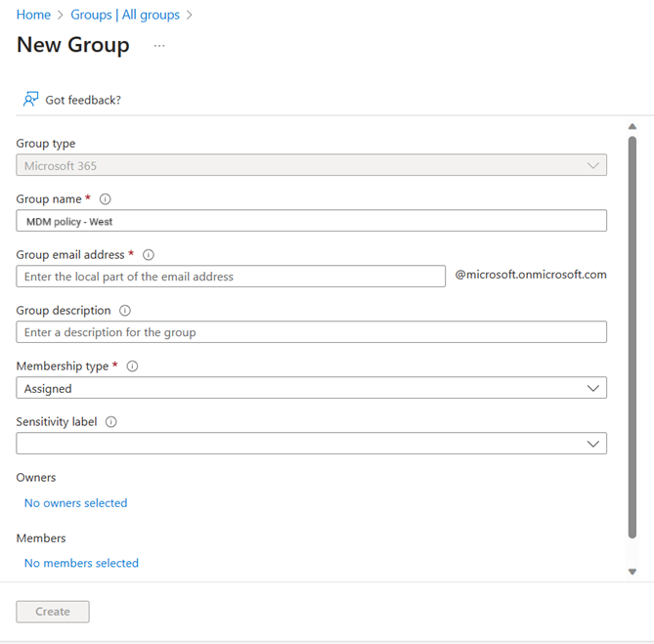Navigate to Groups | All groups breadcrumb
The image size is (654, 644).
tap(124, 15)
